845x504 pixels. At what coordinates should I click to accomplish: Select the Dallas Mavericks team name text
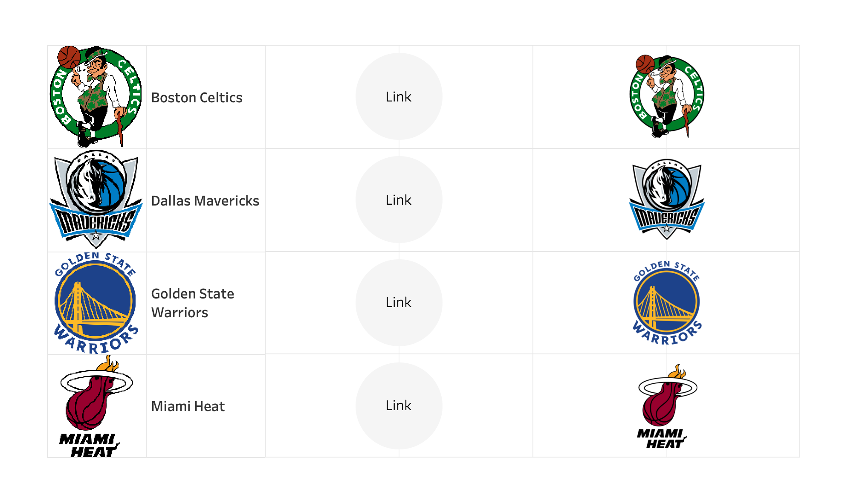205,201
